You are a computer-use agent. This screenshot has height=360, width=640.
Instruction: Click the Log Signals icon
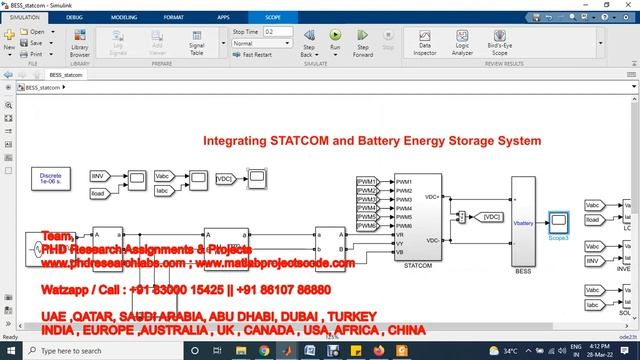tap(118, 43)
